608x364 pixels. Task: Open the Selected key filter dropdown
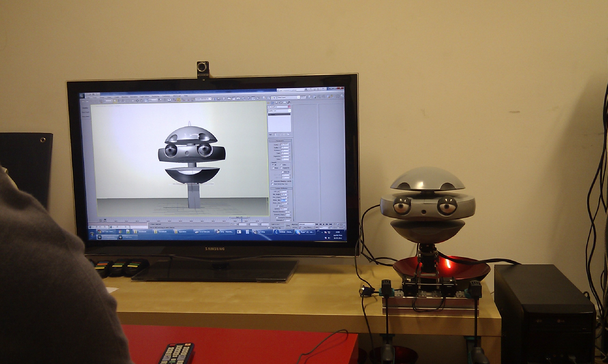(307, 224)
